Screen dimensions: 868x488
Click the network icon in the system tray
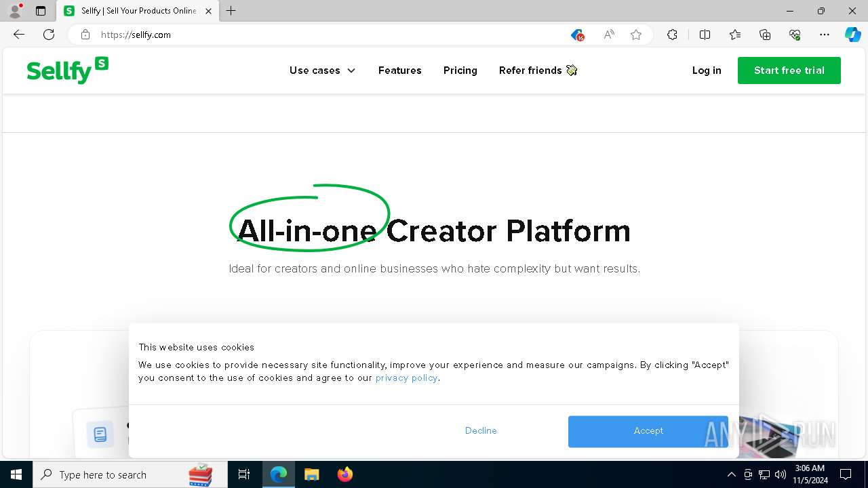[764, 474]
